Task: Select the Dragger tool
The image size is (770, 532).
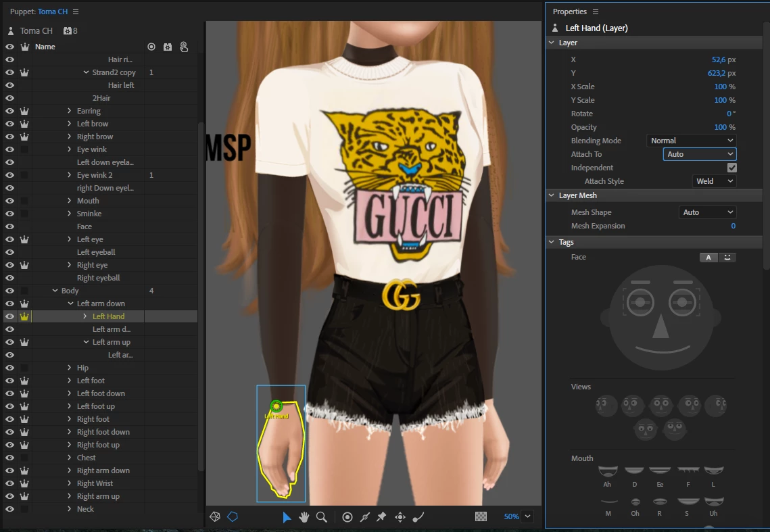Action: (x=400, y=516)
